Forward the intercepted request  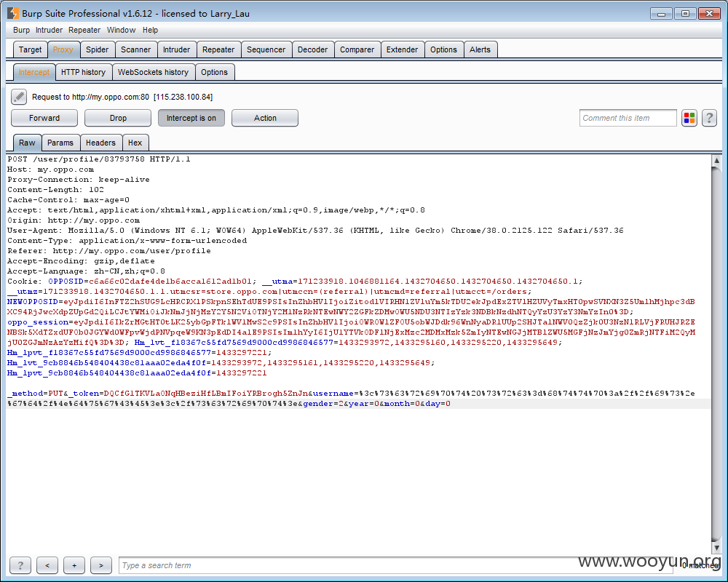tap(44, 118)
